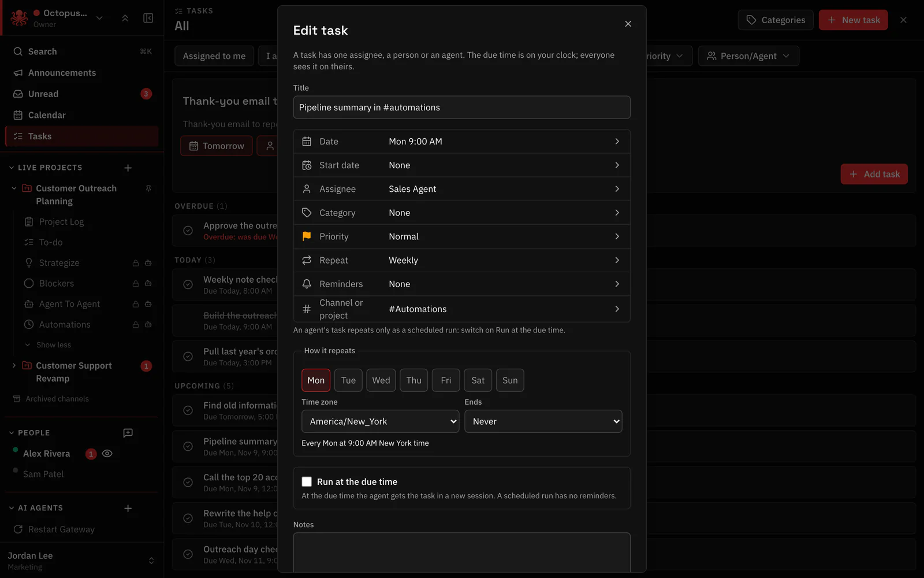This screenshot has width=924, height=578.
Task: Click into the Notes text area
Action: pos(462,553)
